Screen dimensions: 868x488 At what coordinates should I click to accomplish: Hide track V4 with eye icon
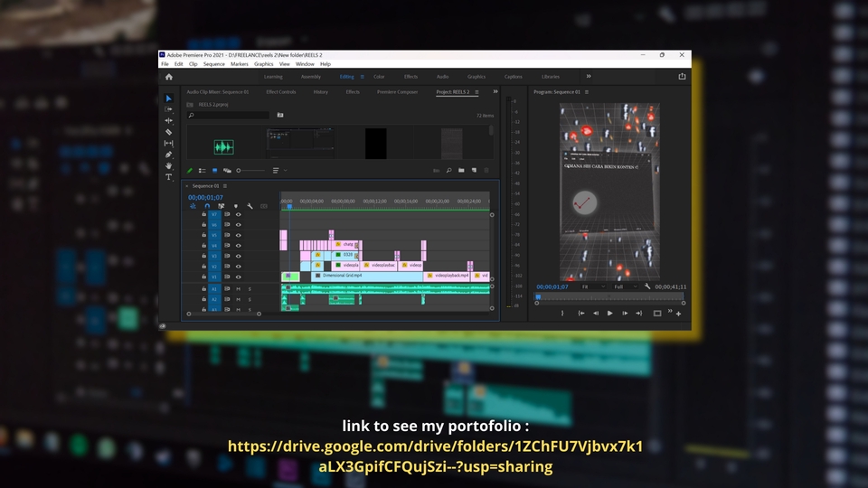pos(239,246)
